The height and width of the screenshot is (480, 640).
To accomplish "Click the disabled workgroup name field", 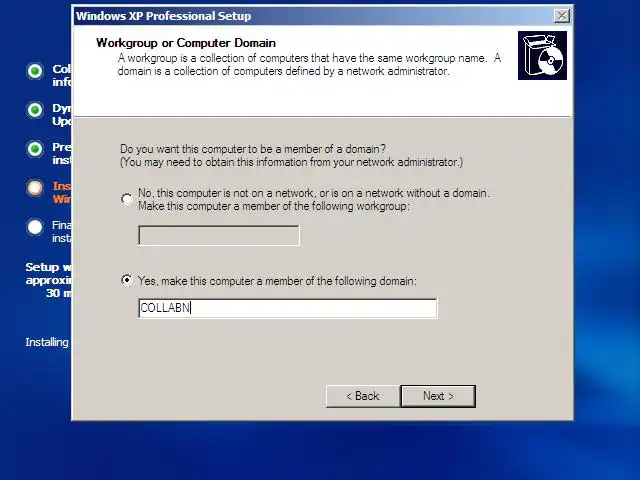I will (x=219, y=235).
